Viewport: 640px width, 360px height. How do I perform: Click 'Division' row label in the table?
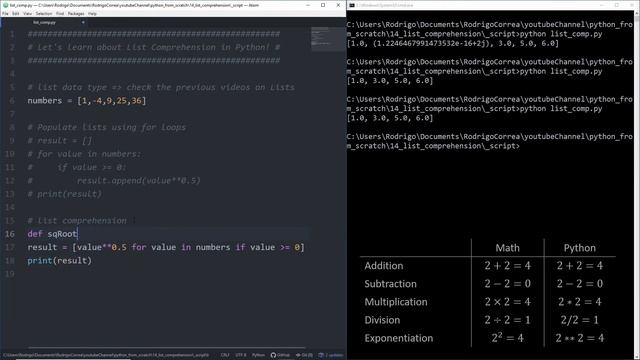coord(382,320)
